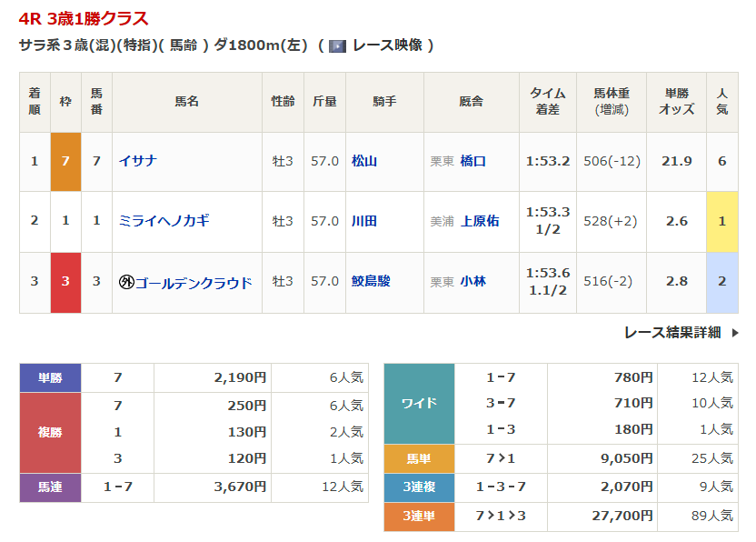The width and height of the screenshot is (756, 542).
Task: Open jockey 松山 profile
Action: (364, 161)
